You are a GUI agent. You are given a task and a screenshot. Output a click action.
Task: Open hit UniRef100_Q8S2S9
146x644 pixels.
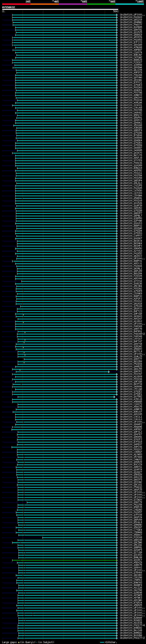[x=131, y=20]
